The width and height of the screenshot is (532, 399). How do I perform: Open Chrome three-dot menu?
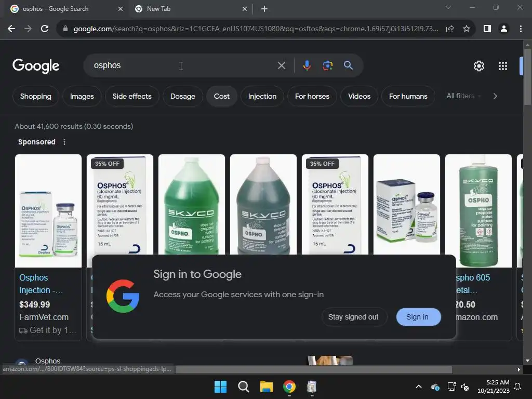(521, 29)
